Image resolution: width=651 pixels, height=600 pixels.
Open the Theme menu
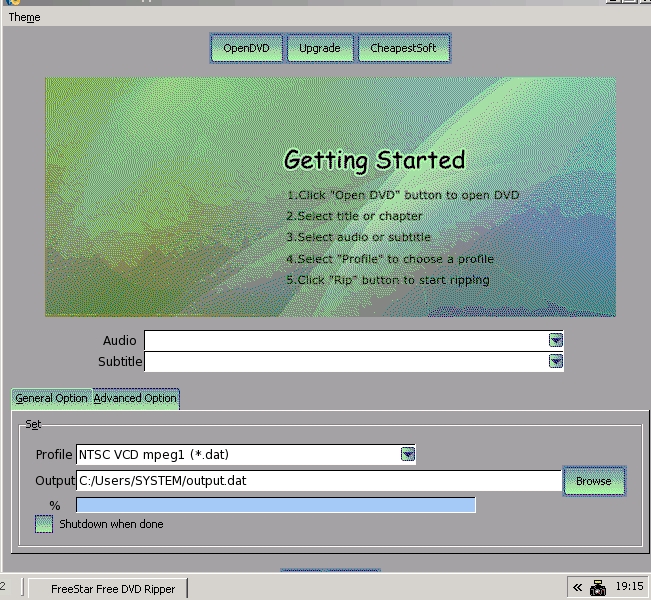point(24,17)
